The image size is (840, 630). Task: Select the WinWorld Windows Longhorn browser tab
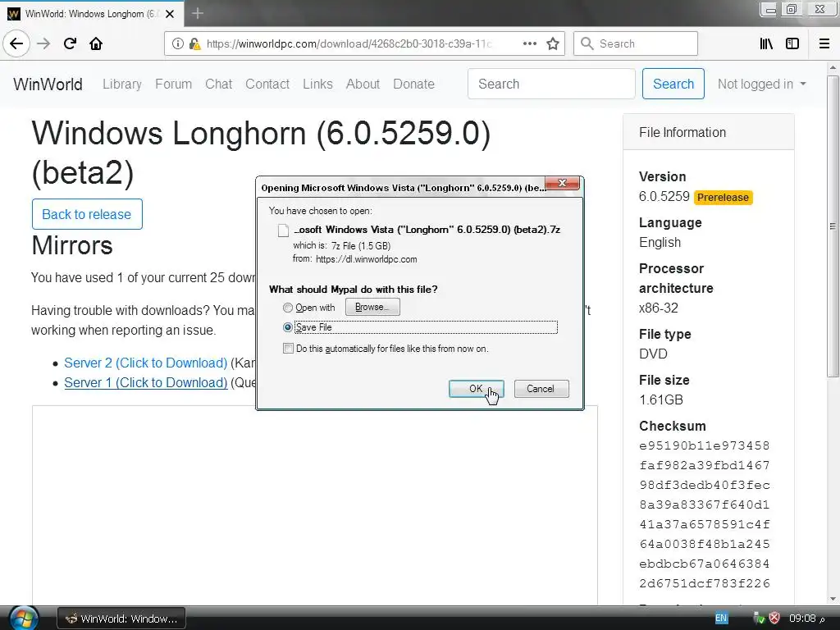pyautogui.click(x=91, y=14)
